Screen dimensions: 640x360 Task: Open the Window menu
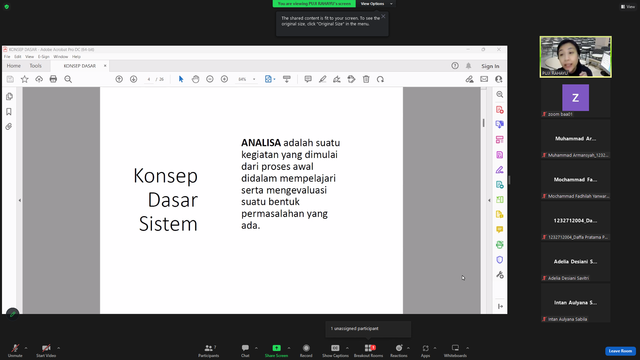60,57
